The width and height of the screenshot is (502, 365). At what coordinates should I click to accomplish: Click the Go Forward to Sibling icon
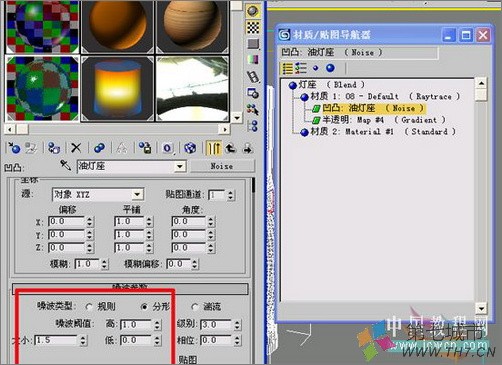(x=248, y=148)
